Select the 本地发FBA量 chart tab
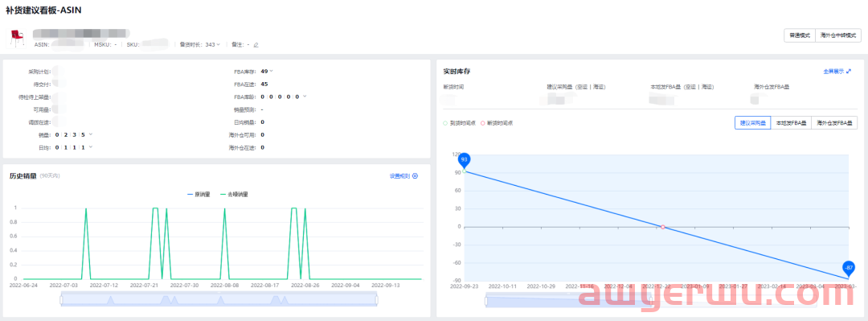Viewport: 868px width, 321px height. coord(791,123)
